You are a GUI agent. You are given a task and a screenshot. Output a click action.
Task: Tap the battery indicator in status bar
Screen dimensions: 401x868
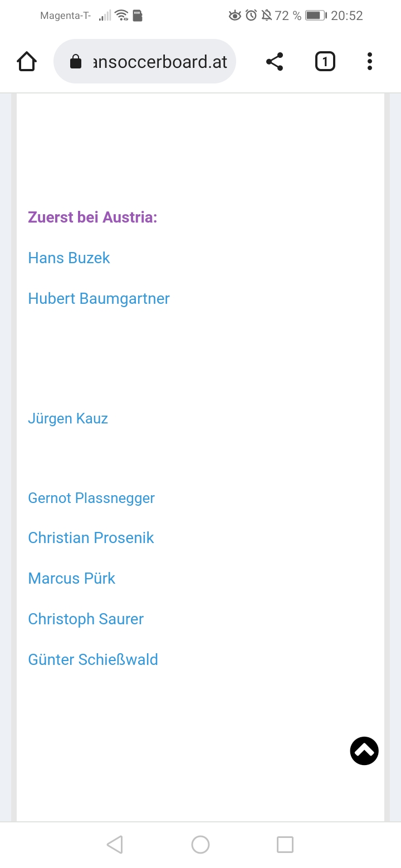[315, 16]
